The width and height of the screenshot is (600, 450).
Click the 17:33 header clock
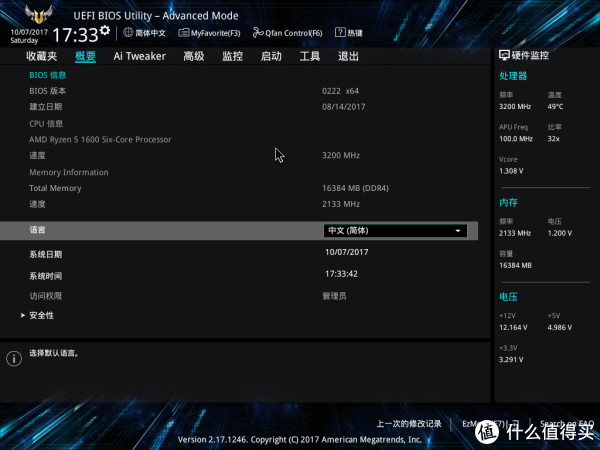[75, 35]
